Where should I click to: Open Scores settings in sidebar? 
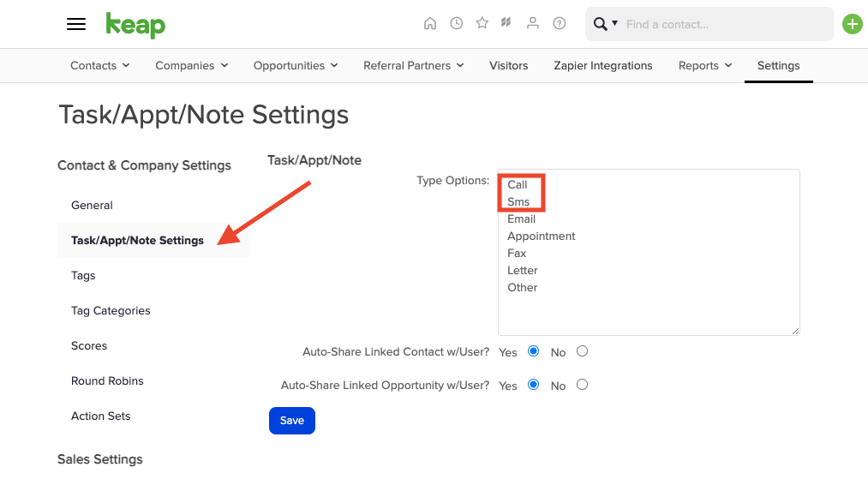[x=89, y=345]
